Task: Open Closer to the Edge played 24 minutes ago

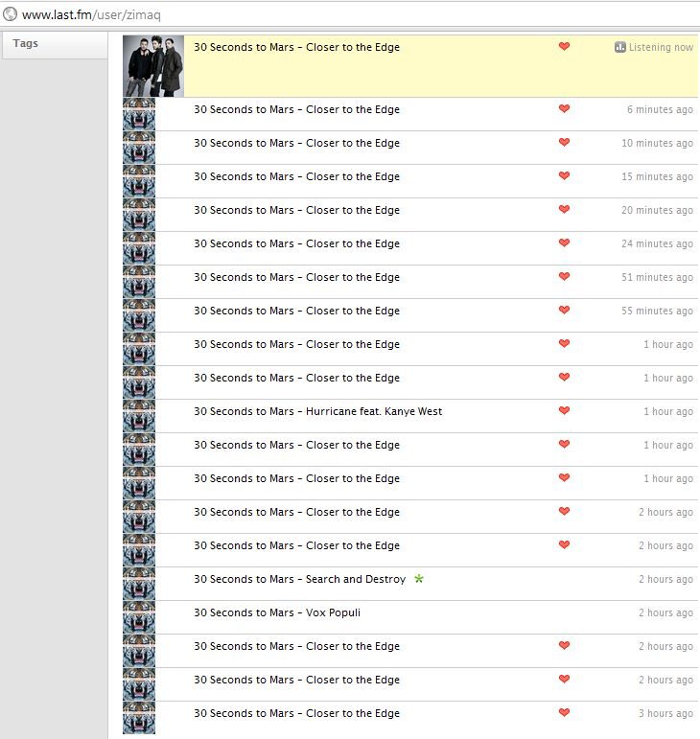Action: (353, 243)
